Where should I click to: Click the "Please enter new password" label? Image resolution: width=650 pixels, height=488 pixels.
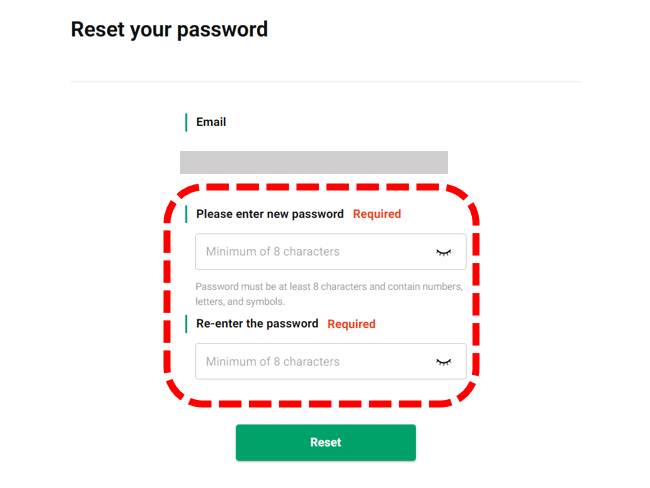[x=270, y=214]
